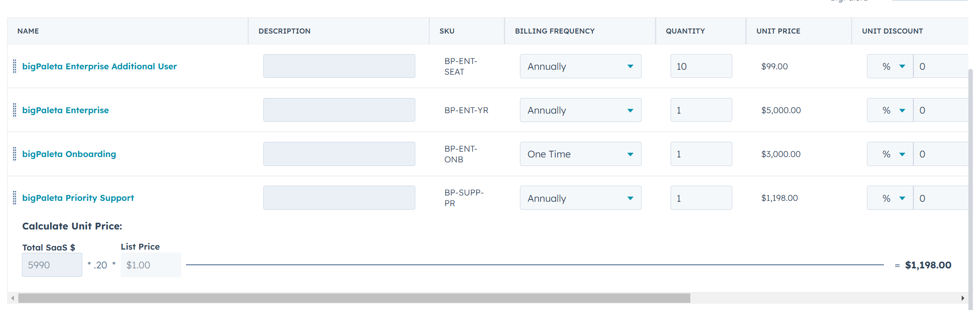Click the description field for bigPaleta Enterprise
980x310 pixels.
tap(339, 110)
